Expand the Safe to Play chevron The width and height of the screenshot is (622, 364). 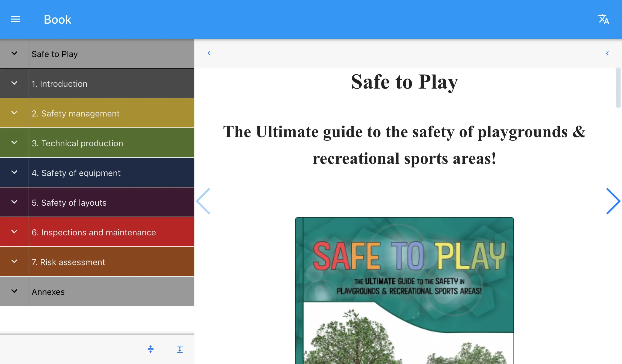pos(14,53)
